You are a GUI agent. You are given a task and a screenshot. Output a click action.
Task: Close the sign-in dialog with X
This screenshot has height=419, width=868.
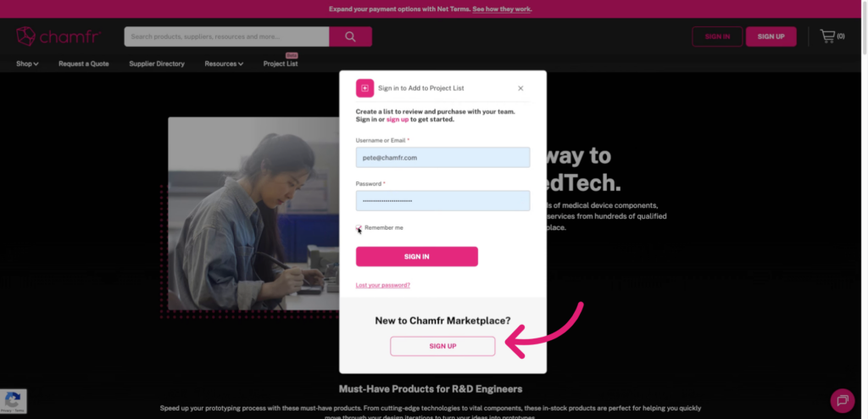[x=520, y=88]
